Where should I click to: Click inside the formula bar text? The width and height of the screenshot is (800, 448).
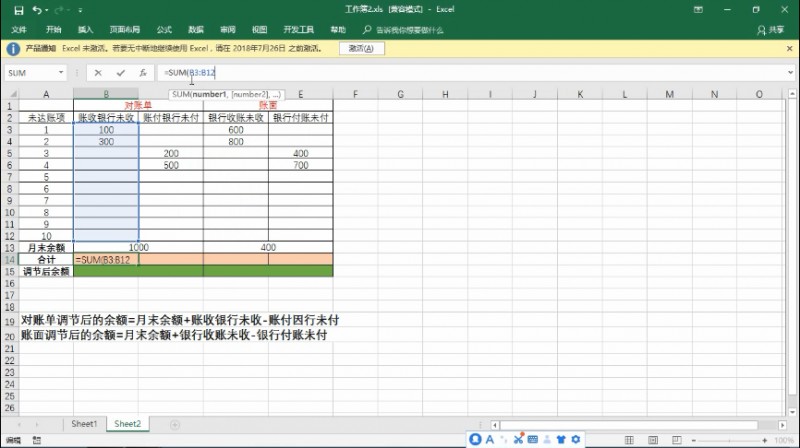pos(190,73)
